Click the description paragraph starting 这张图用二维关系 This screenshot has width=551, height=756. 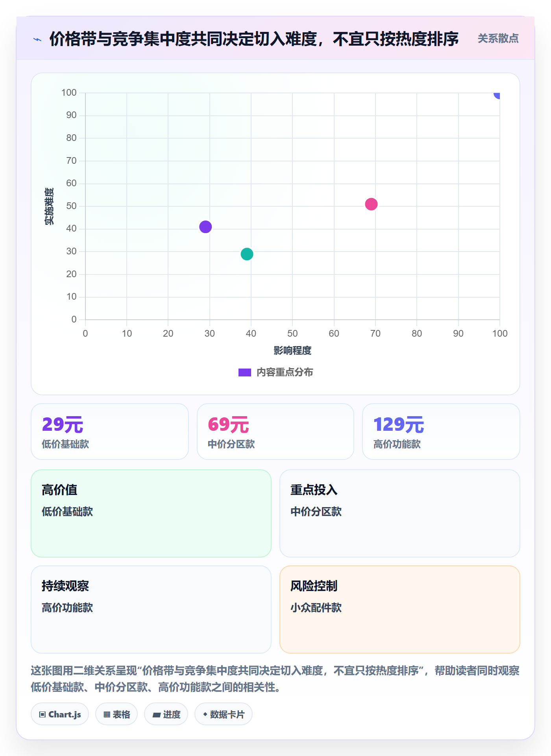[x=275, y=679]
